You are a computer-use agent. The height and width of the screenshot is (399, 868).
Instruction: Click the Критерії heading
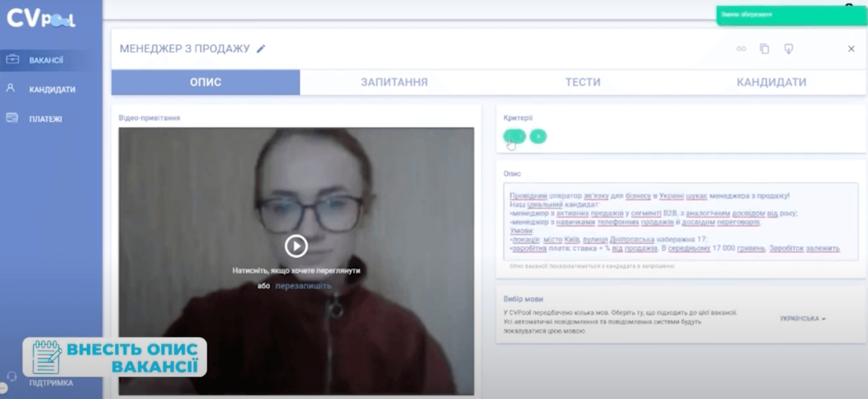click(518, 118)
